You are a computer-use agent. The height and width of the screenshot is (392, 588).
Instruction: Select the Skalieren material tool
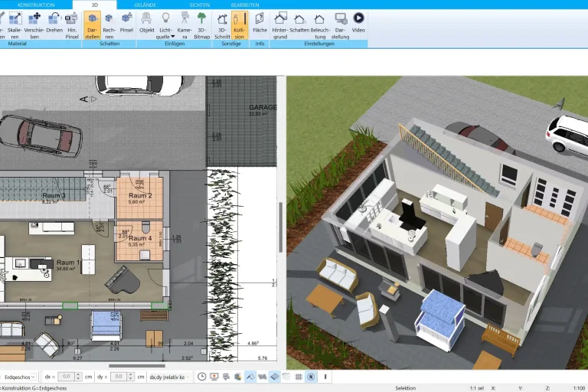[x=15, y=25]
